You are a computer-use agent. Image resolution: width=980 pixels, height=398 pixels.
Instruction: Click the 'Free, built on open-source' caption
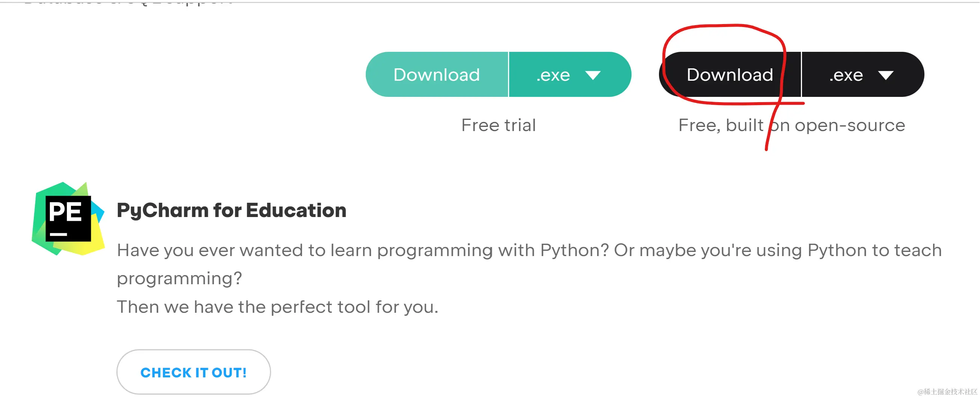pos(791,125)
